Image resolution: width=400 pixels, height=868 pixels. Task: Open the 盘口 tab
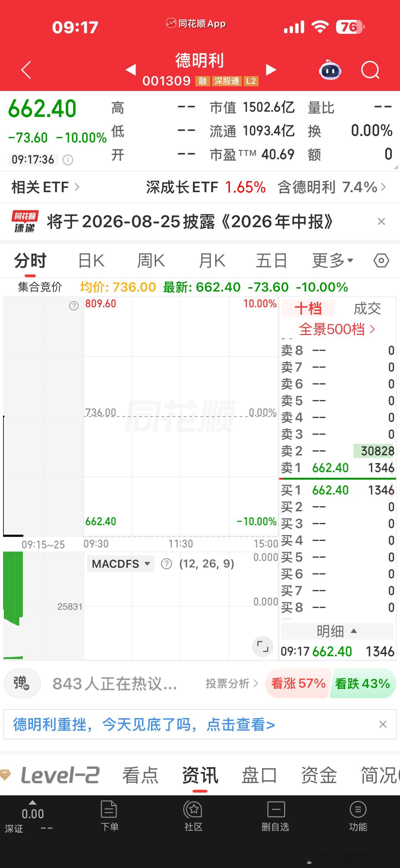pyautogui.click(x=259, y=775)
